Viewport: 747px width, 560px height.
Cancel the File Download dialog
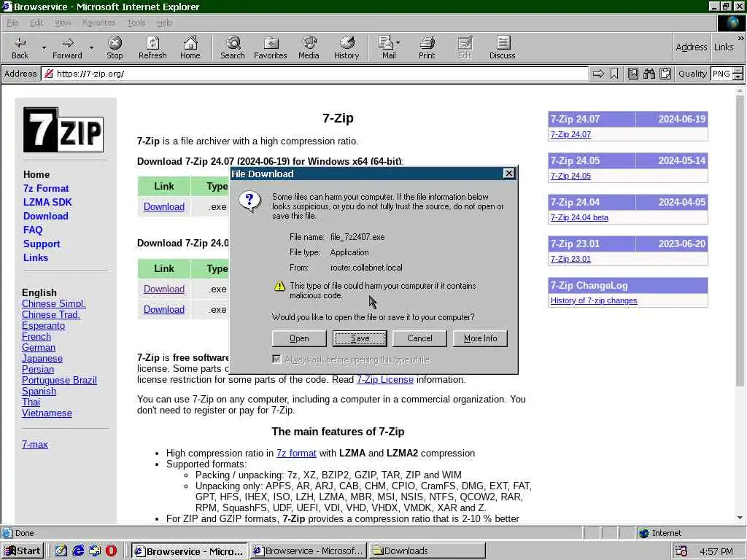point(419,338)
